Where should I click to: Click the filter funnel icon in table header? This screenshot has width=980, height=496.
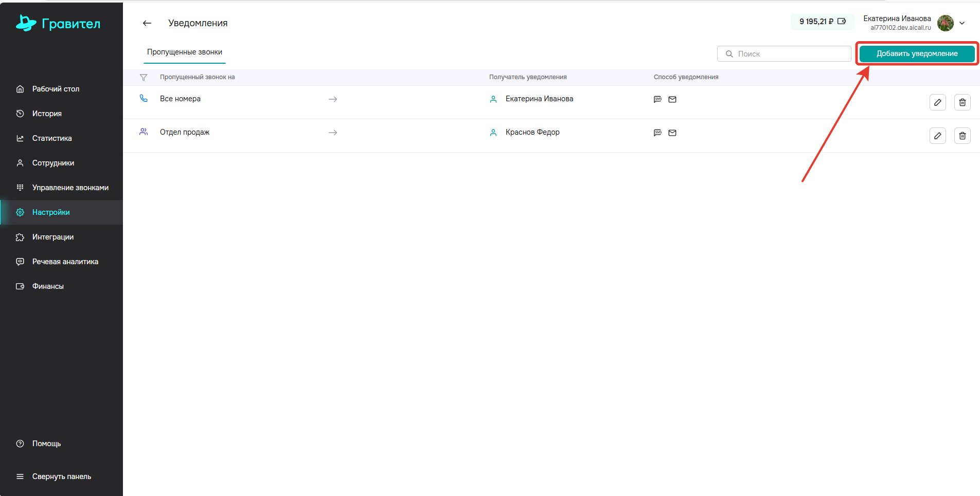tap(144, 78)
